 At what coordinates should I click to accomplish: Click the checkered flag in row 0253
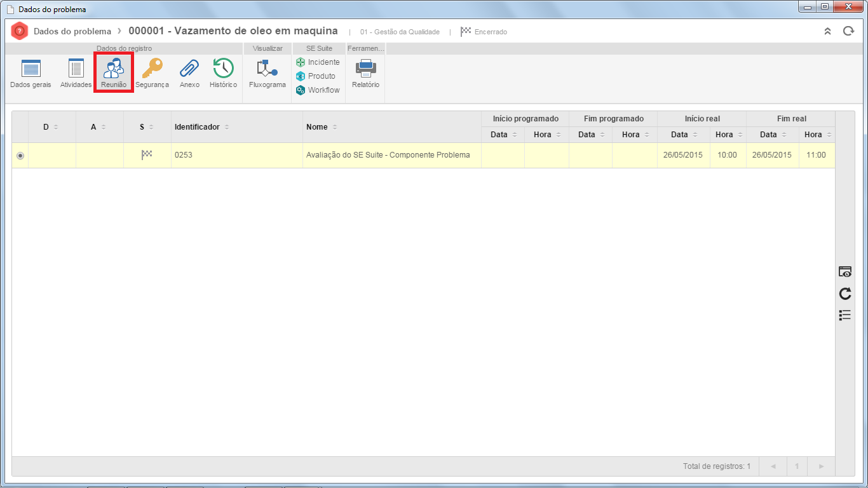click(147, 154)
